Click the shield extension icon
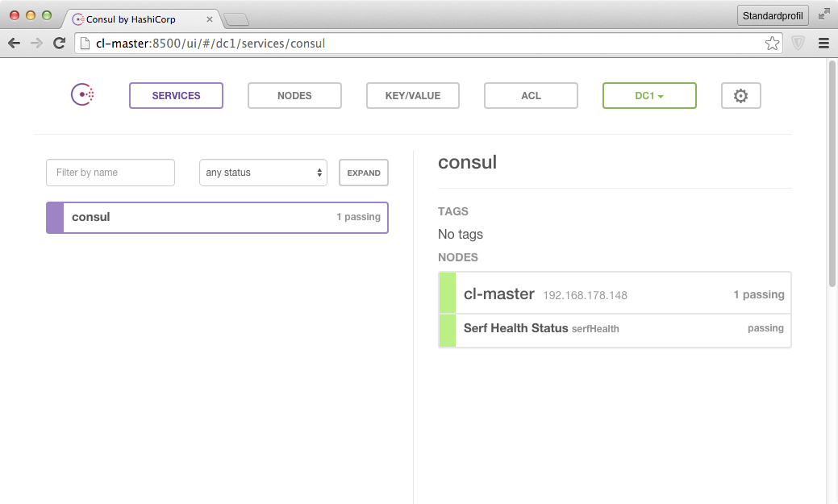Viewport: 838px width, 504px height. pyautogui.click(x=798, y=44)
